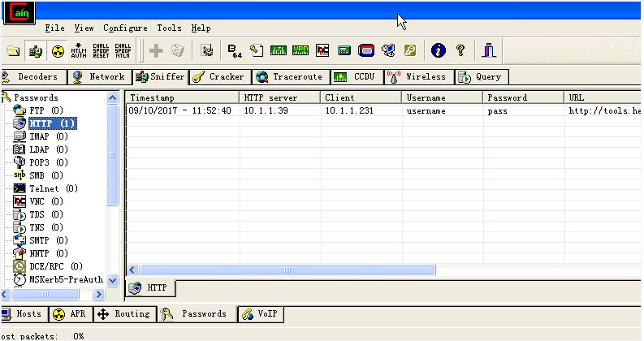Sort by the Username column header
Viewport: 644px width, 341px height.
(x=442, y=97)
